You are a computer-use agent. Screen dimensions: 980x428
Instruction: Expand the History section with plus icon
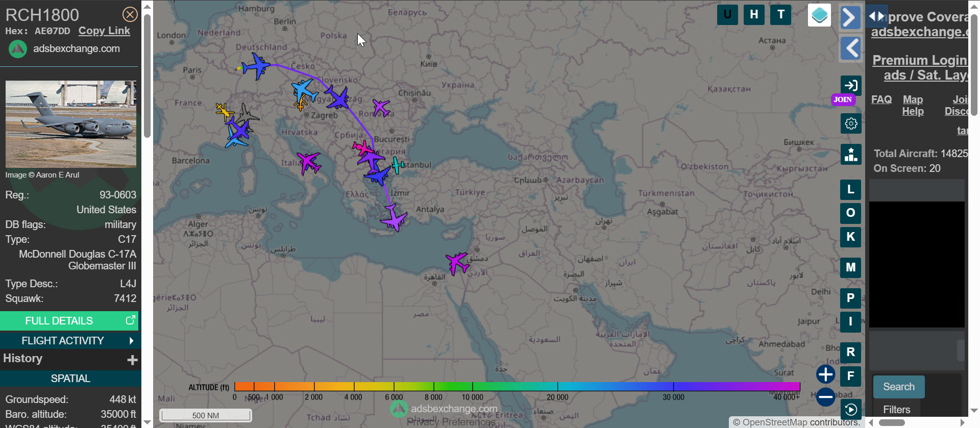tap(132, 360)
